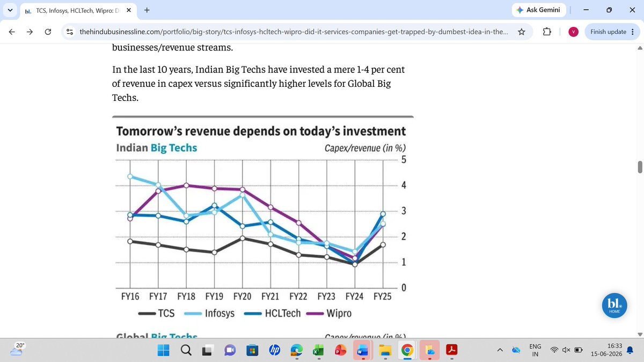Viewport: 644px width, 362px height.
Task: Click the Indian Big Techs chart subtitle
Action: point(157,147)
